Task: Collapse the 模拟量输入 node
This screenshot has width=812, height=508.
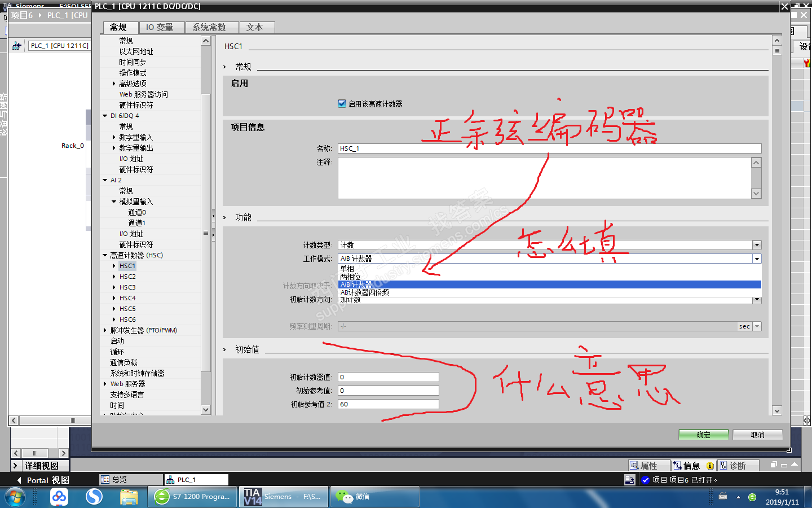Action: 114,202
